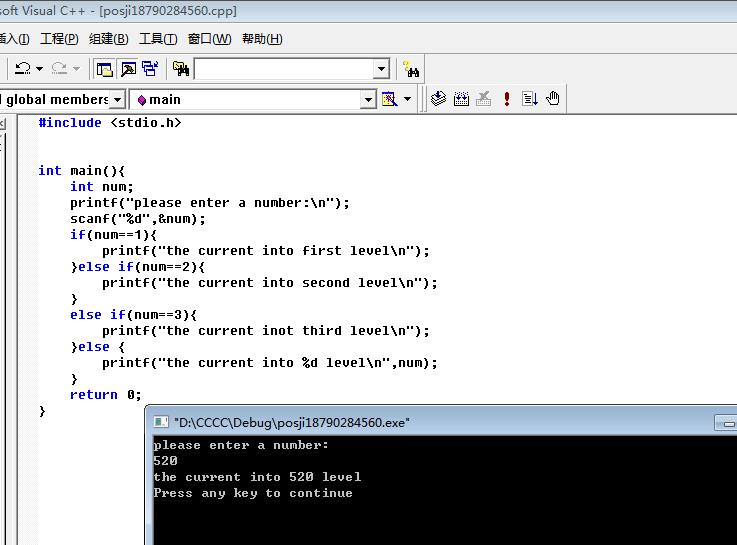Click the console output "the current into 520 level"

pyautogui.click(x=258, y=477)
